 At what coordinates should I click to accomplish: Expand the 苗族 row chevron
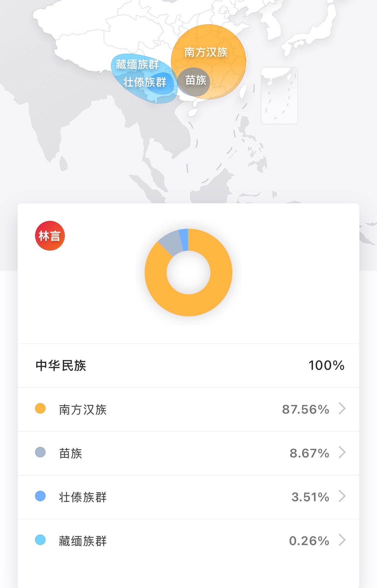click(342, 452)
